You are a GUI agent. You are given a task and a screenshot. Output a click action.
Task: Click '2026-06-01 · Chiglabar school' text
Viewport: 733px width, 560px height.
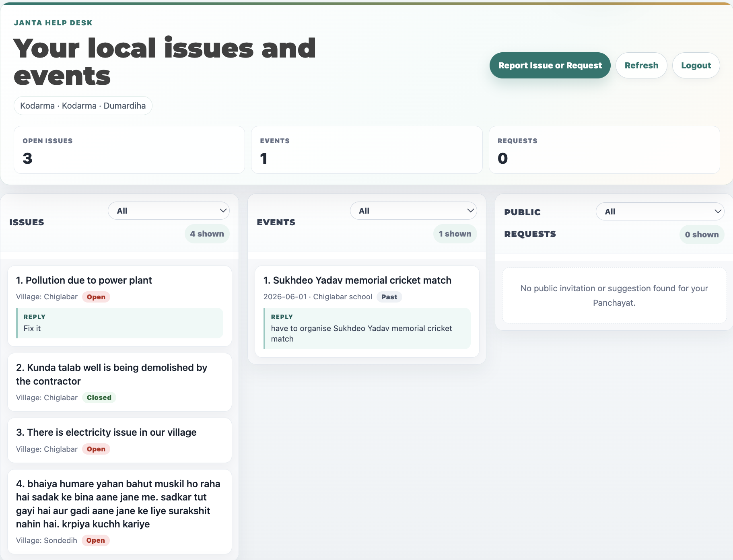pyautogui.click(x=317, y=297)
